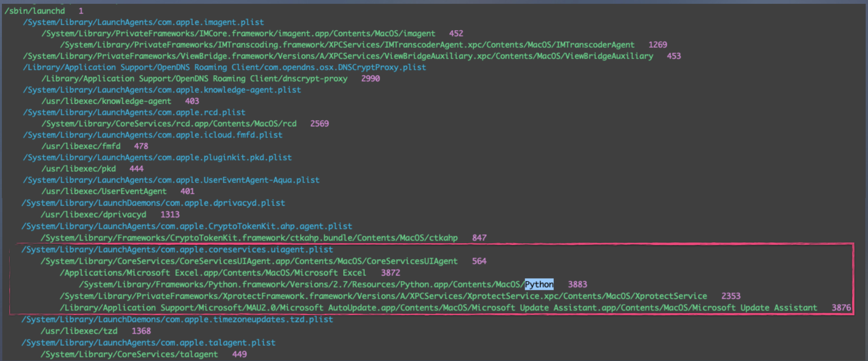Select the /usr/libexec/pkd path
868x361 pixels.
[79, 169]
